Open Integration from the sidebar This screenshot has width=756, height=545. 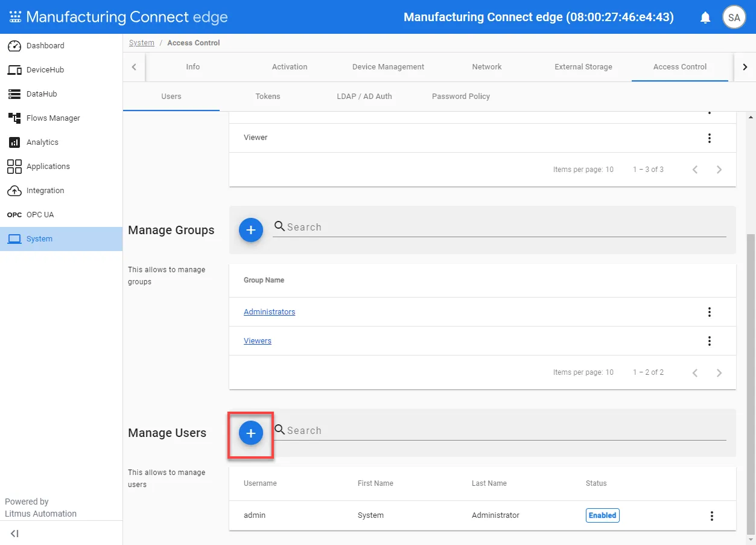(61, 191)
